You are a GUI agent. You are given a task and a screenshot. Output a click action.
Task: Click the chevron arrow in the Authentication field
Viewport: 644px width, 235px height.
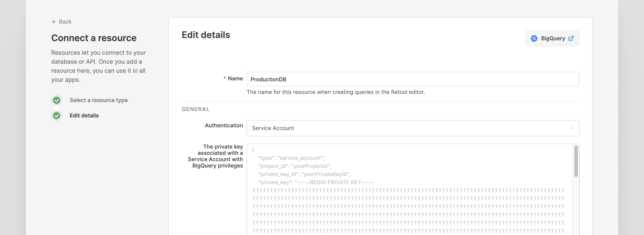click(x=572, y=128)
